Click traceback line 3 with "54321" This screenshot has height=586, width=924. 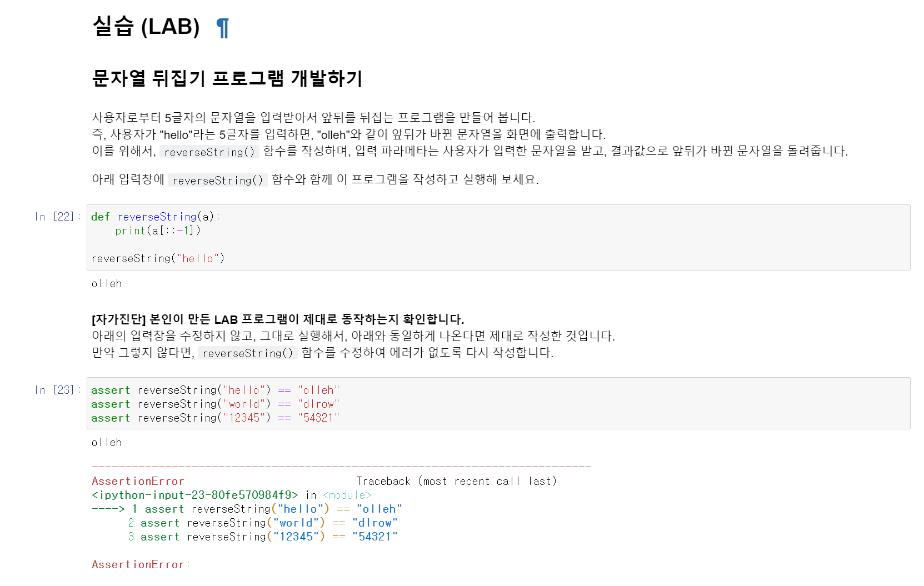tap(263, 537)
